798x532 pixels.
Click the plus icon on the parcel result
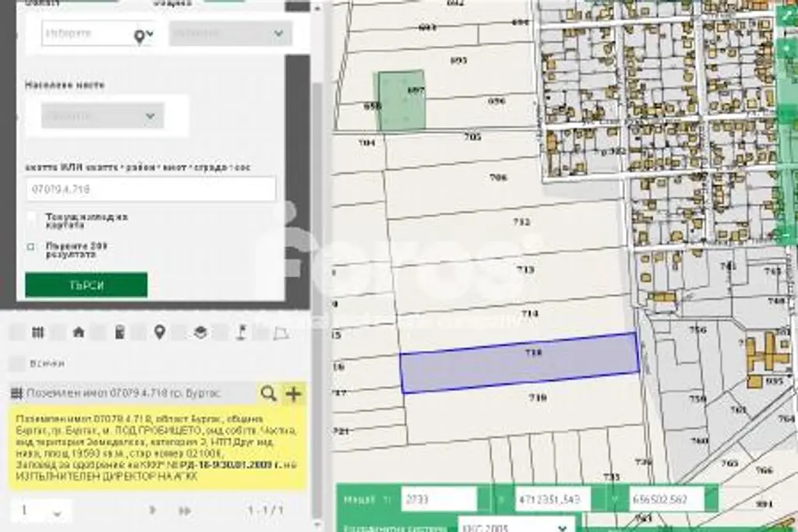point(293,394)
